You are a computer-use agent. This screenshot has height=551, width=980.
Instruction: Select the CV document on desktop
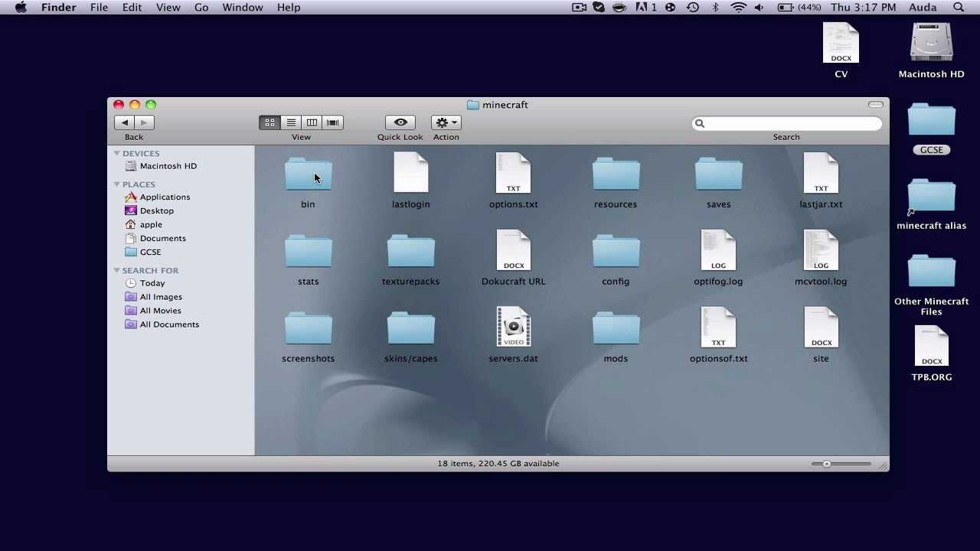point(841,43)
